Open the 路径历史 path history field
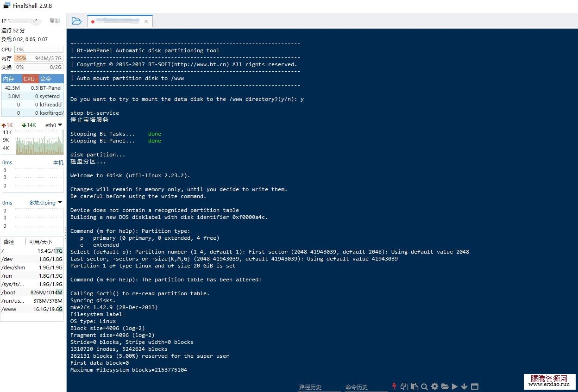Screen dimensions: 578x392 click(320, 387)
